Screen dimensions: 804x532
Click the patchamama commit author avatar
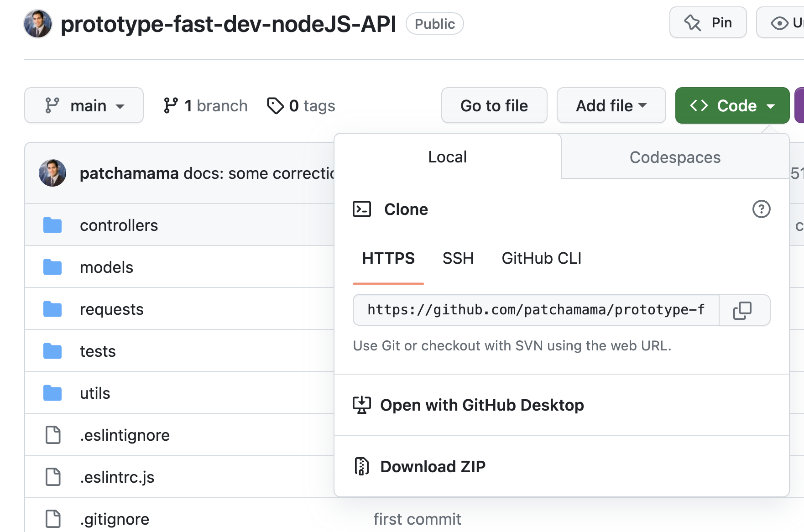point(52,173)
